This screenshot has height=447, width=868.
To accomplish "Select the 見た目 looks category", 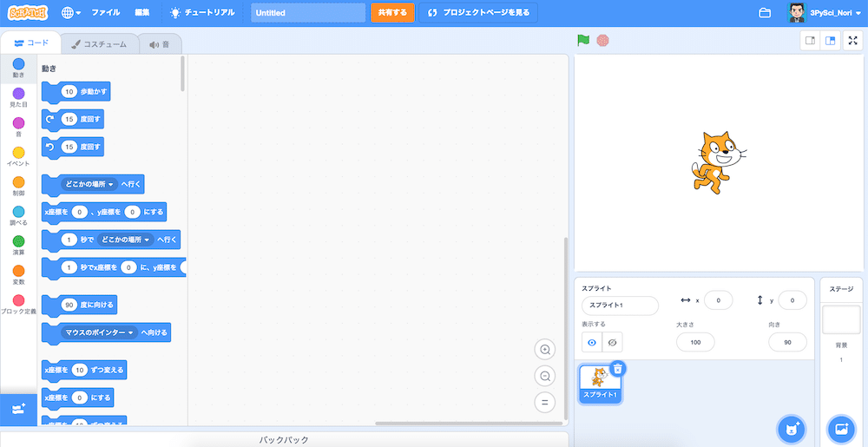I will [x=18, y=98].
